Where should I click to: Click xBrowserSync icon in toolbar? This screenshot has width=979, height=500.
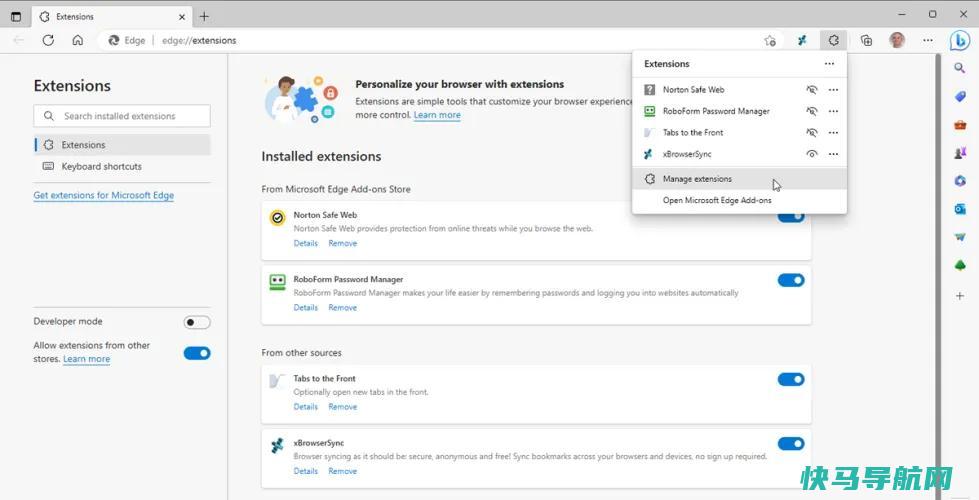(x=802, y=41)
